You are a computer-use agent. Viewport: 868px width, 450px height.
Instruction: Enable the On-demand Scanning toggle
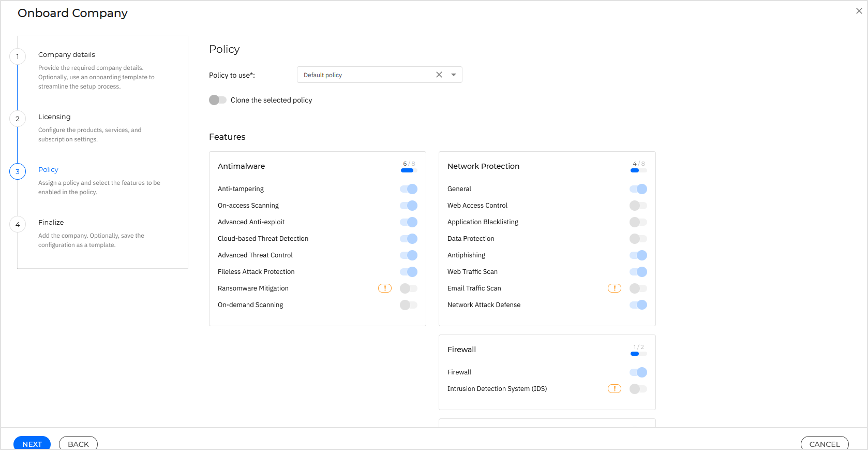(x=409, y=305)
